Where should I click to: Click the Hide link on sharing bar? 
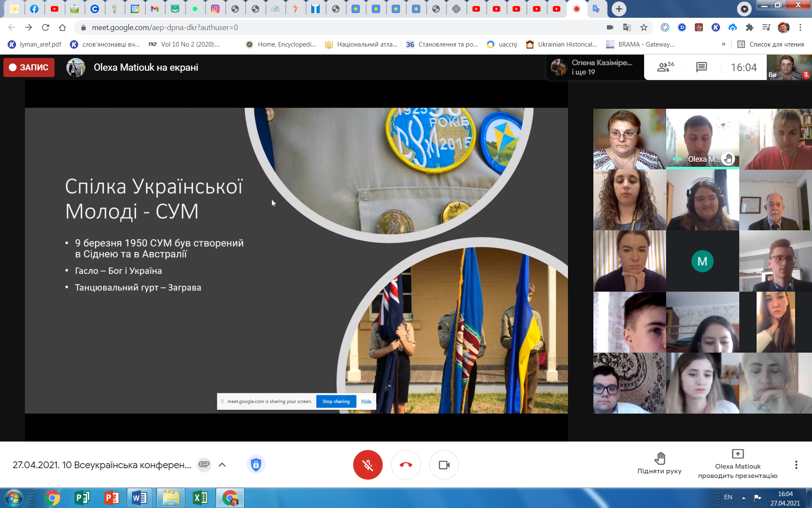click(x=366, y=401)
